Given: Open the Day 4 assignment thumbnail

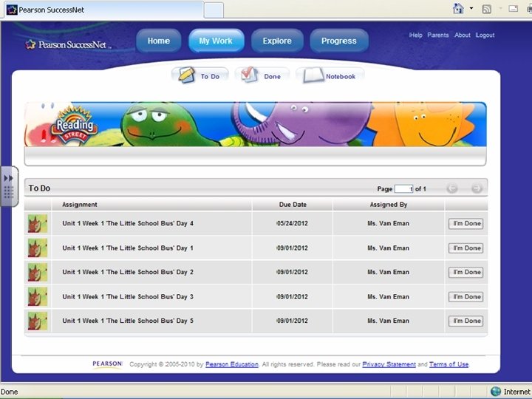Looking at the screenshot, I should tap(38, 224).
